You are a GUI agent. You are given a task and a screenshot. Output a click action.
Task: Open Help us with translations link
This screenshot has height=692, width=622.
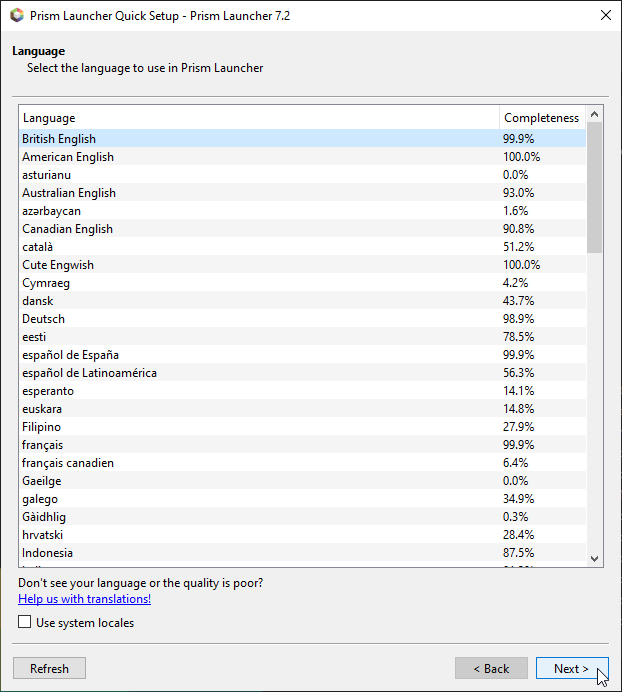click(x=84, y=599)
